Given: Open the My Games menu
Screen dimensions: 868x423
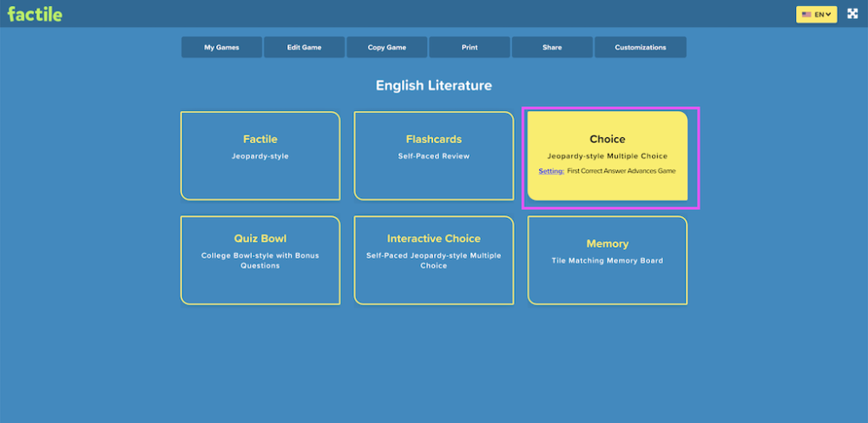Looking at the screenshot, I should (x=221, y=48).
